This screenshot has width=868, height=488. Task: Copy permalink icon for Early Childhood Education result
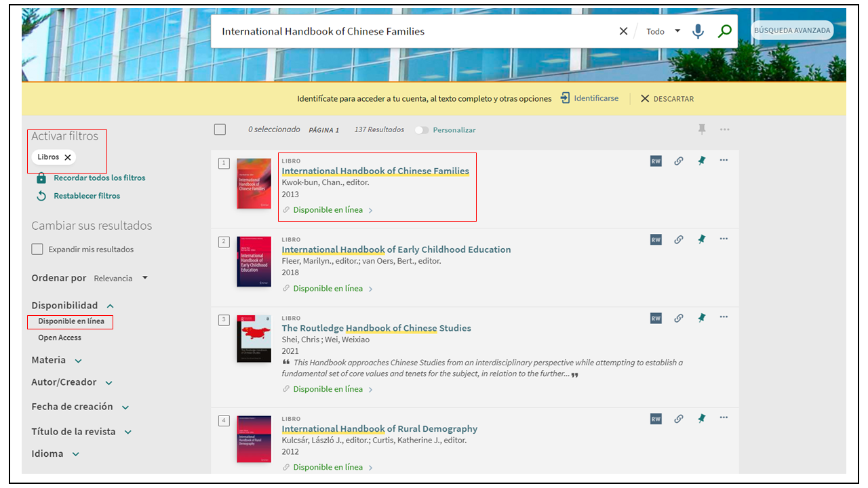(x=678, y=239)
